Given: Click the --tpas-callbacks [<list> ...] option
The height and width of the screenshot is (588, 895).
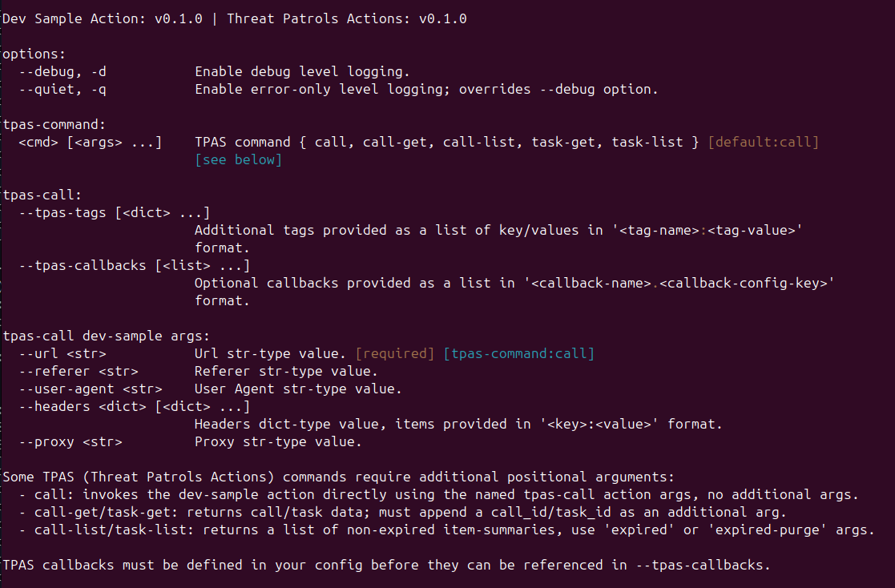Looking at the screenshot, I should click(134, 266).
